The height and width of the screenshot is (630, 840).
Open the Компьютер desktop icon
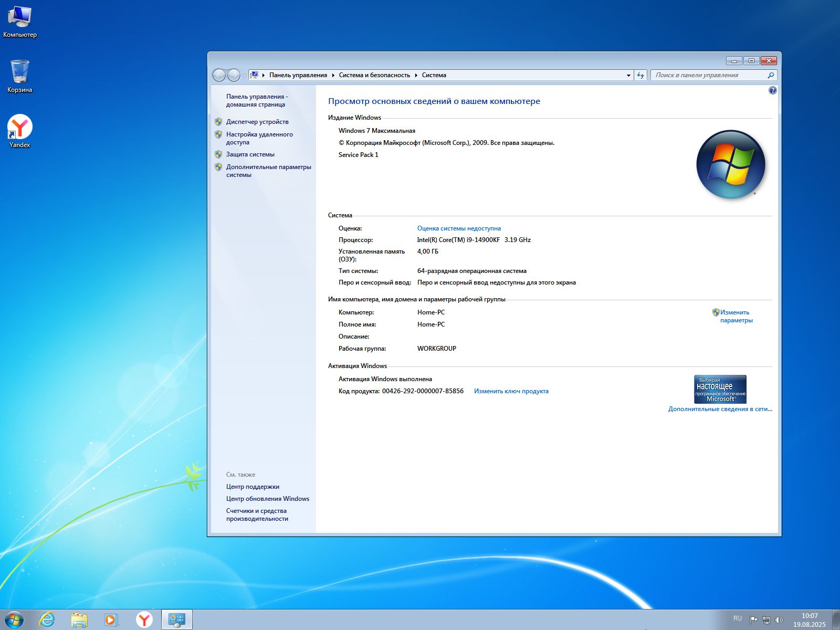click(20, 22)
